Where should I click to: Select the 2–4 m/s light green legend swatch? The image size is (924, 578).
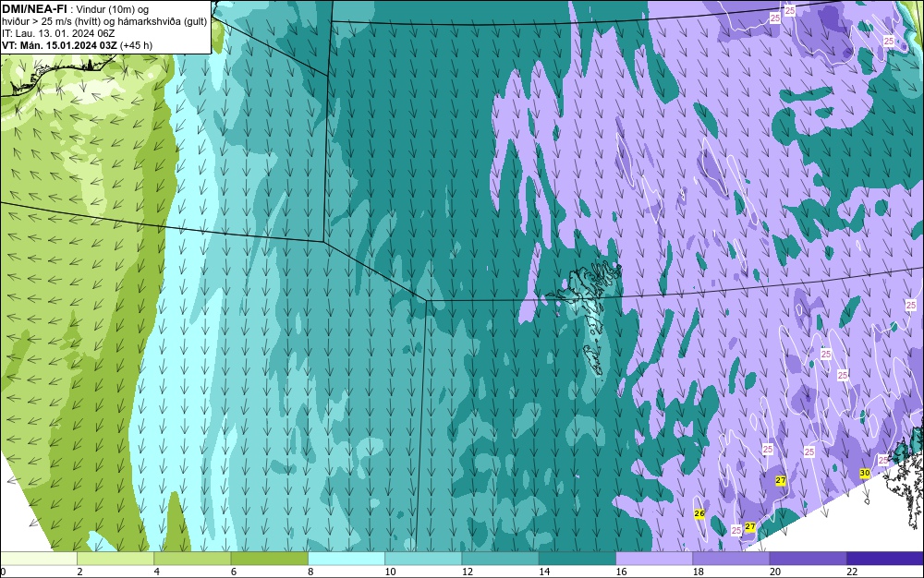(115, 559)
